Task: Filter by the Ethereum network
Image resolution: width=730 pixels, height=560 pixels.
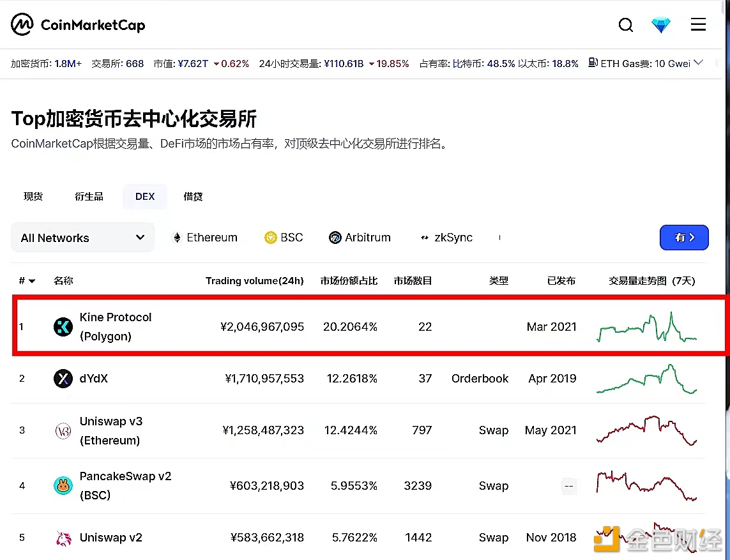Action: pyautogui.click(x=205, y=238)
